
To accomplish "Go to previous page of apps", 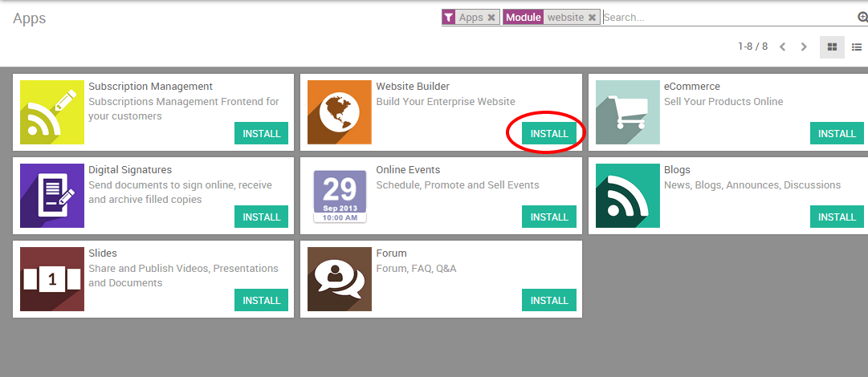I will [783, 47].
